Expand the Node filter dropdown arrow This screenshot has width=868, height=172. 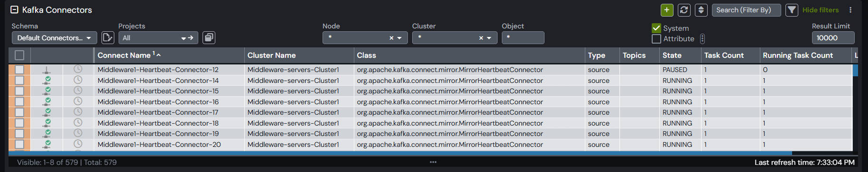(x=399, y=38)
